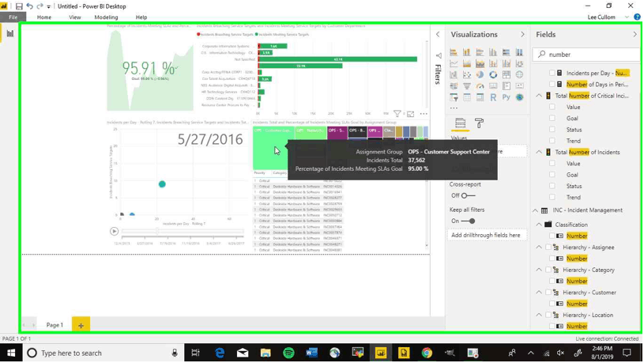The image size is (644, 363).
Task: Check Goal under Total Number of Critical Incidents
Action: pos(552,119)
